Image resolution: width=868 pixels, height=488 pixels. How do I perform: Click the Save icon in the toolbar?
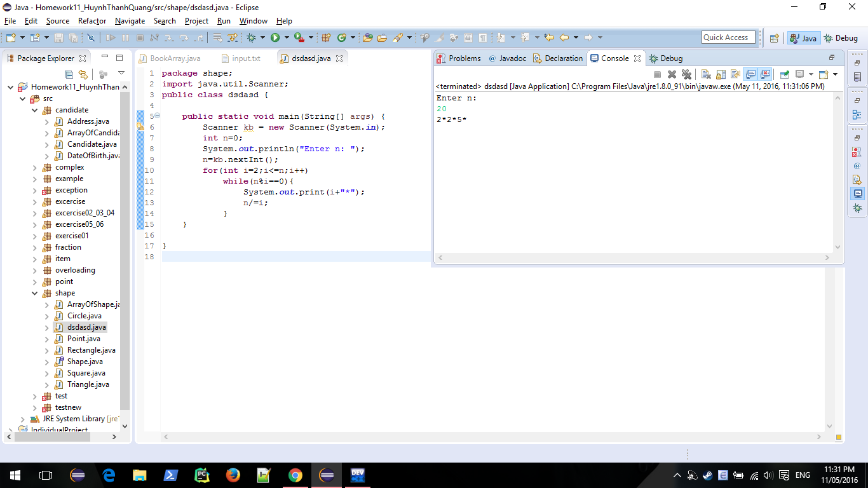(58, 38)
